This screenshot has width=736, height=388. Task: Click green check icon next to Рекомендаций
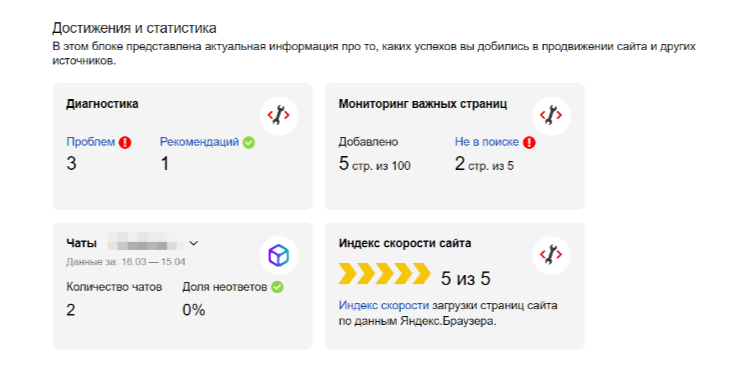(x=249, y=142)
